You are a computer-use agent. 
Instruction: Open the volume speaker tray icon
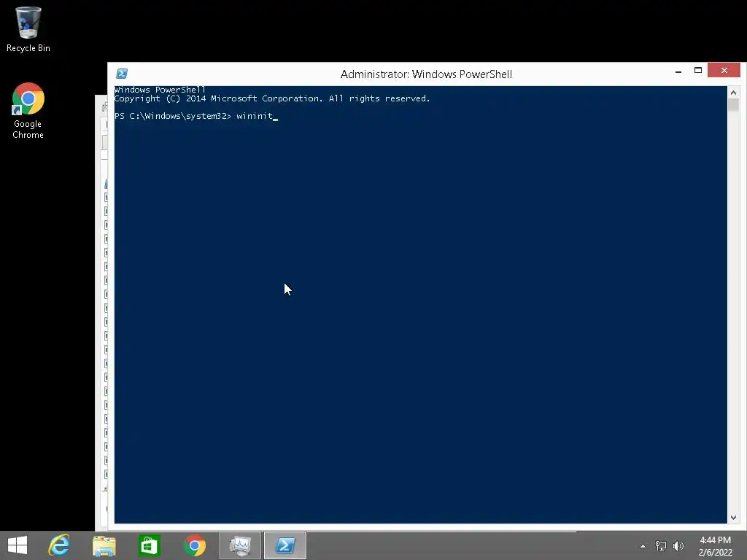click(x=678, y=546)
